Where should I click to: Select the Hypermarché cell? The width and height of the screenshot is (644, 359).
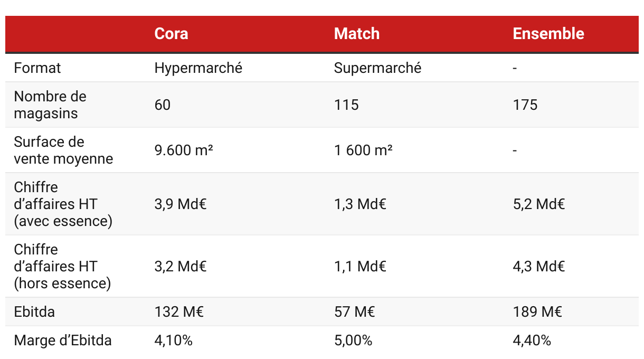coord(198,68)
